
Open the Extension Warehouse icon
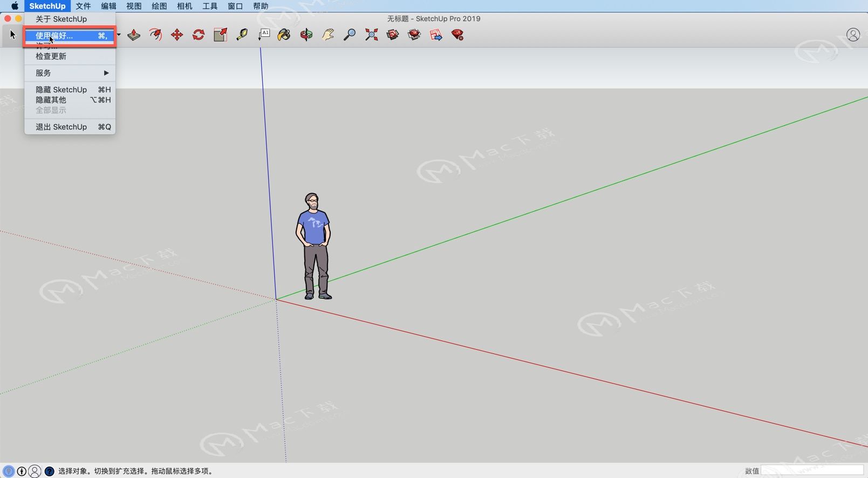(x=414, y=35)
